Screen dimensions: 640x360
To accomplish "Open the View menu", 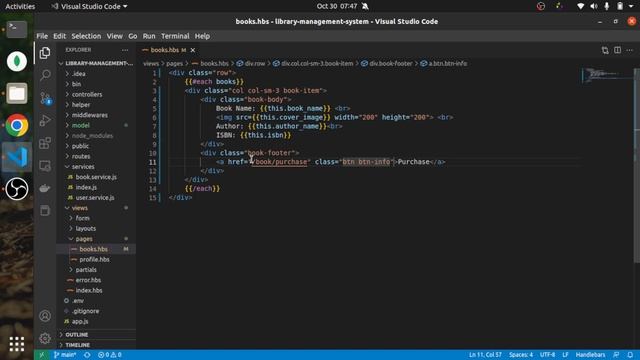I will pyautogui.click(x=115, y=36).
